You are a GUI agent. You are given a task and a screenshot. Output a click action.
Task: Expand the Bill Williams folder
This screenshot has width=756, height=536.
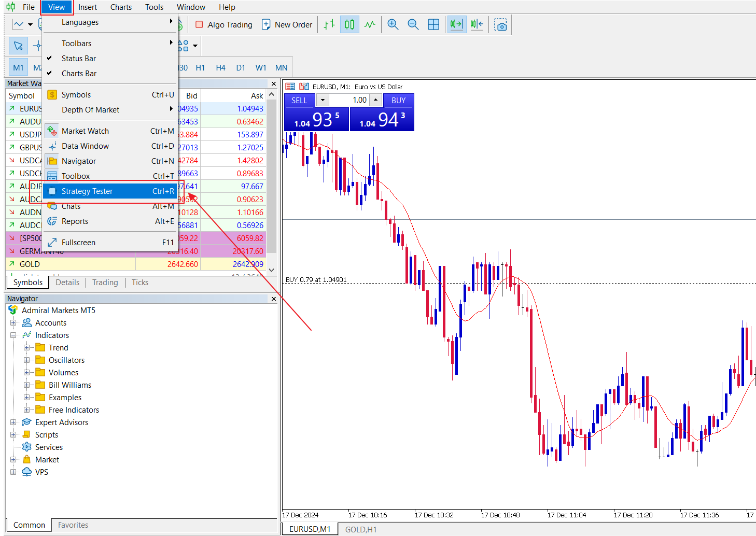click(27, 385)
